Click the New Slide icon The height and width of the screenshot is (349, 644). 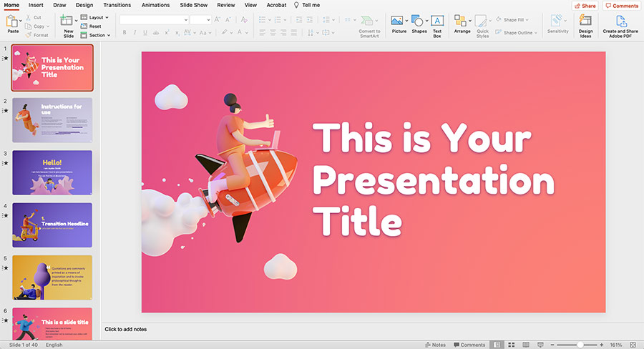pyautogui.click(x=68, y=21)
